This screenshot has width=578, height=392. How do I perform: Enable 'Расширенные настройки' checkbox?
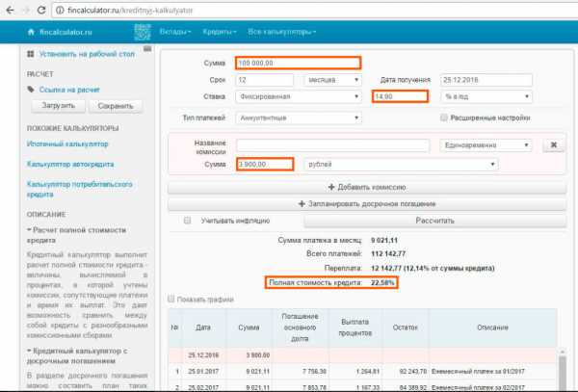point(444,118)
